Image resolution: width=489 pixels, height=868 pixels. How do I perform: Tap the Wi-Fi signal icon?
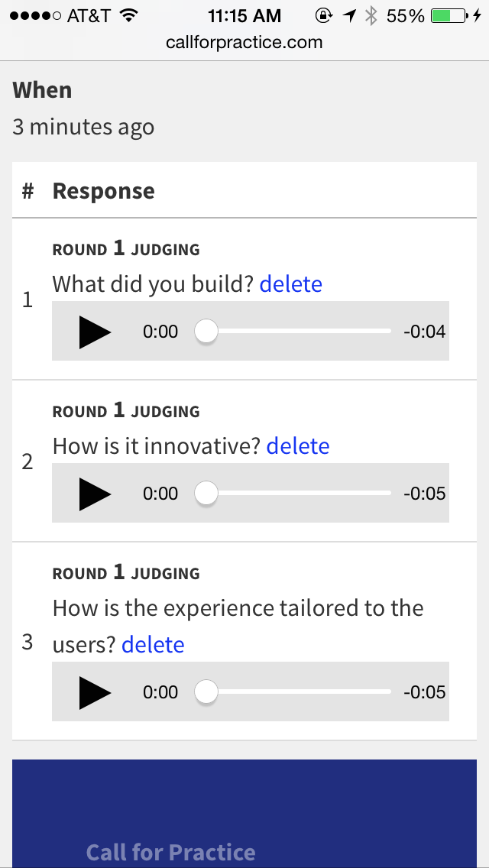[129, 15]
